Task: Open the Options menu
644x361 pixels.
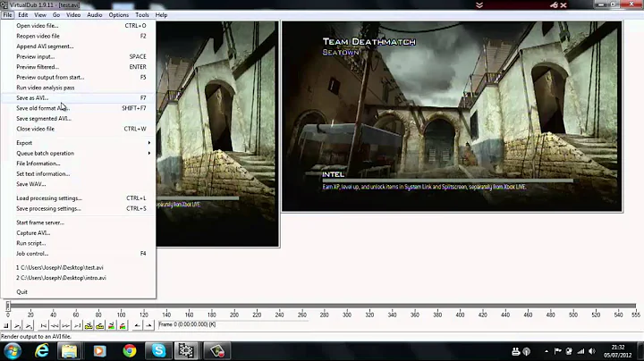Action: [x=119, y=15]
